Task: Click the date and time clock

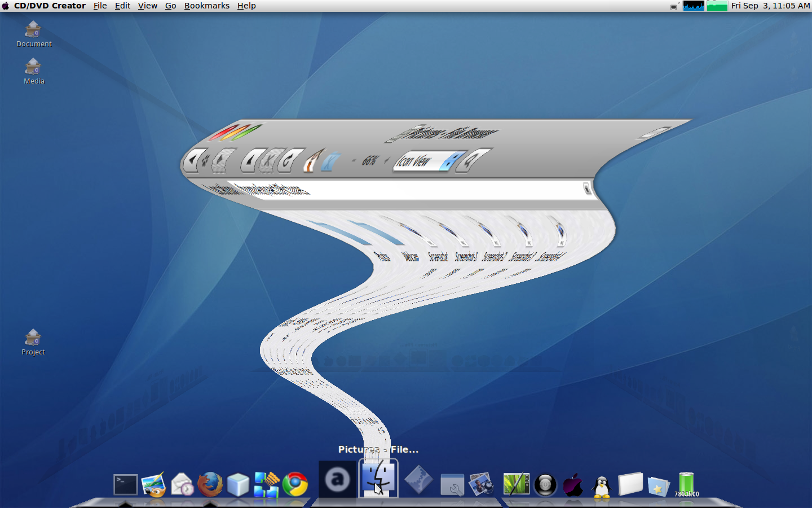Action: tap(770, 6)
